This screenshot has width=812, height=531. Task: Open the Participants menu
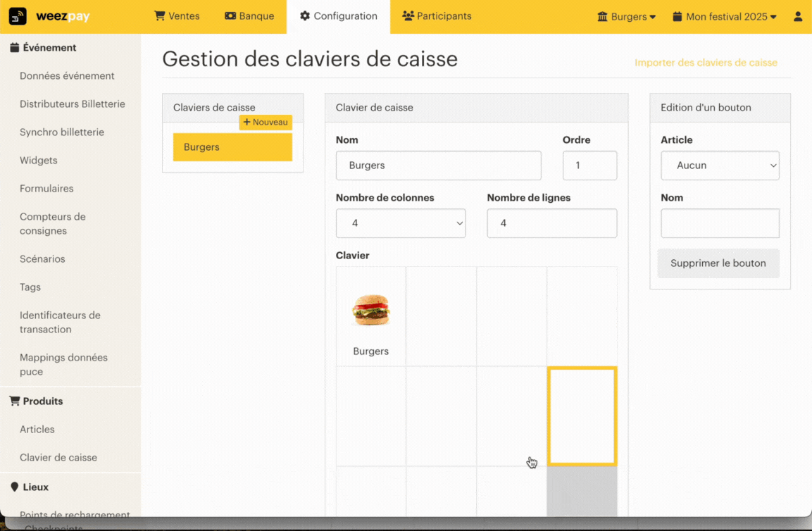(437, 16)
